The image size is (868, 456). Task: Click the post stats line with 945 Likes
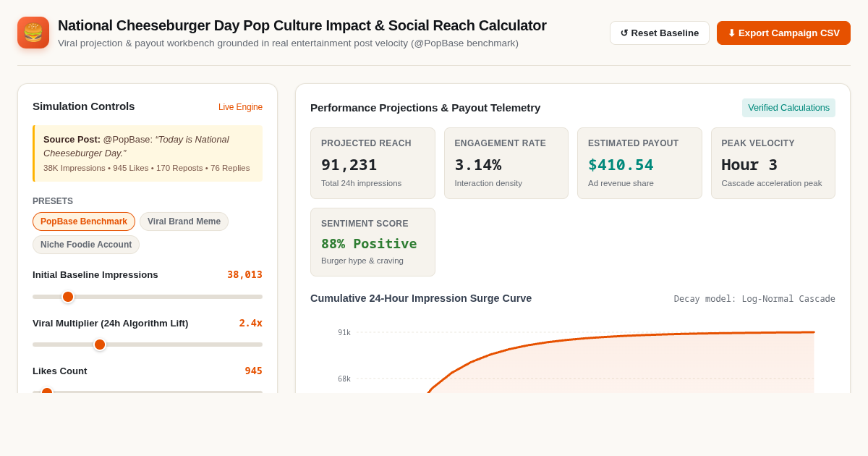click(x=147, y=168)
